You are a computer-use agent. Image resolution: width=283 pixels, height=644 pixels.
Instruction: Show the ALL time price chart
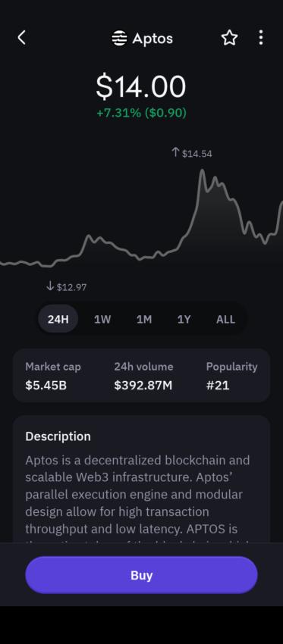tap(225, 319)
